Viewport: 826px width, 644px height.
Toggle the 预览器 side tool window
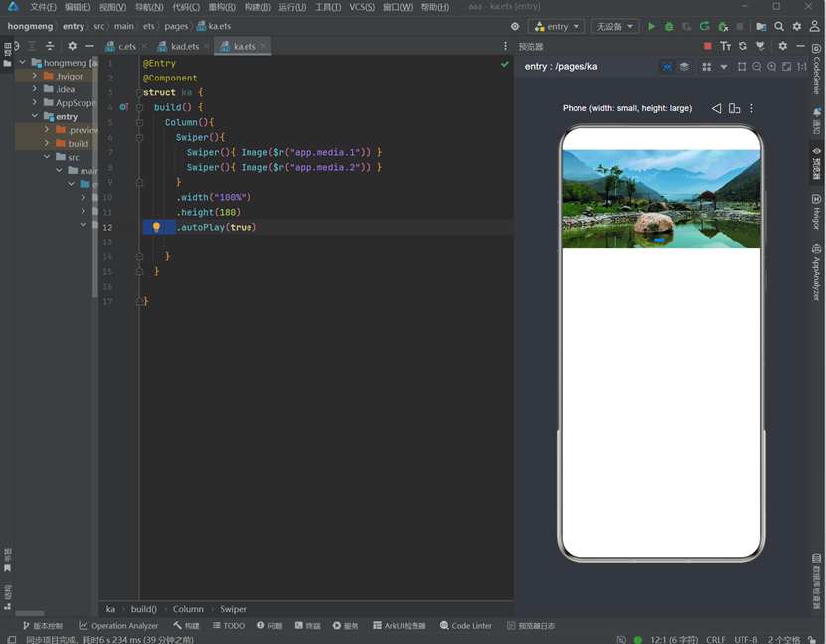click(x=816, y=163)
